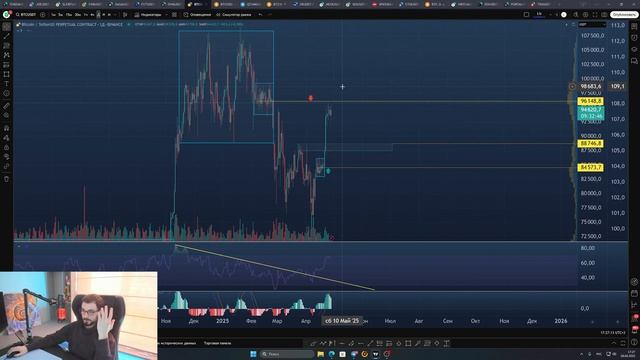The width and height of the screenshot is (640, 360).
Task: Toggle hide all drawings
Action: click(7, 157)
